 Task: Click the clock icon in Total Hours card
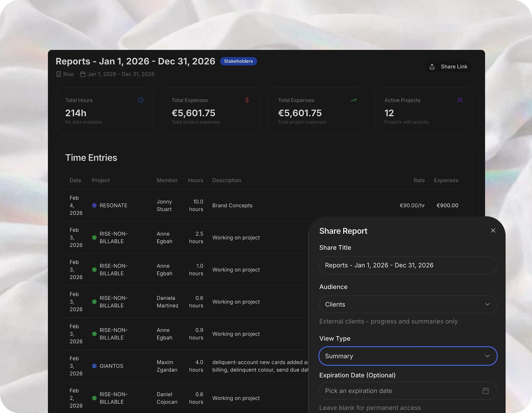tap(141, 100)
